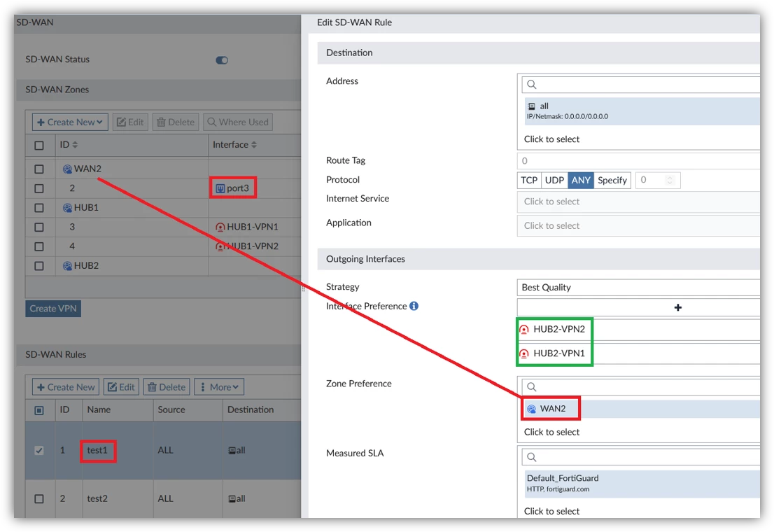Select the test1 rule name
This screenshot has height=532, width=774.
97,450
